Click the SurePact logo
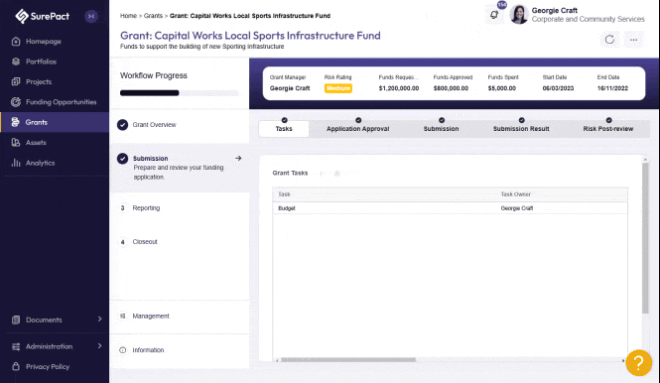The image size is (660, 383). click(x=42, y=16)
